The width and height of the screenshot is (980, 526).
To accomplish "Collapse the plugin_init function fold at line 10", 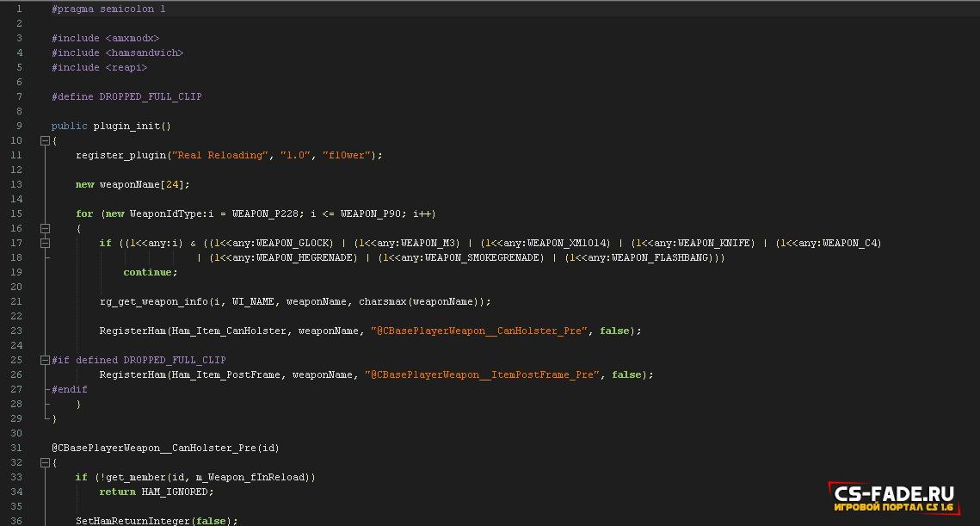I will (45, 140).
